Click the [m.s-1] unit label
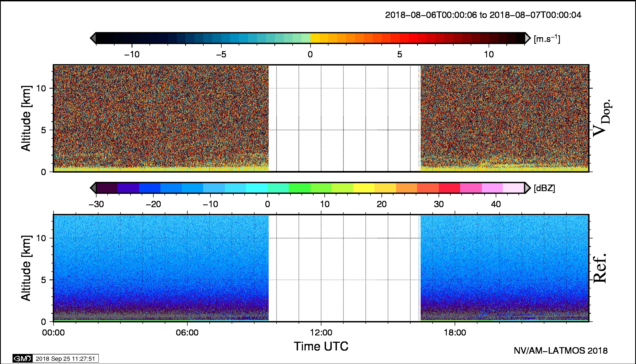636x364 pixels. [547, 39]
